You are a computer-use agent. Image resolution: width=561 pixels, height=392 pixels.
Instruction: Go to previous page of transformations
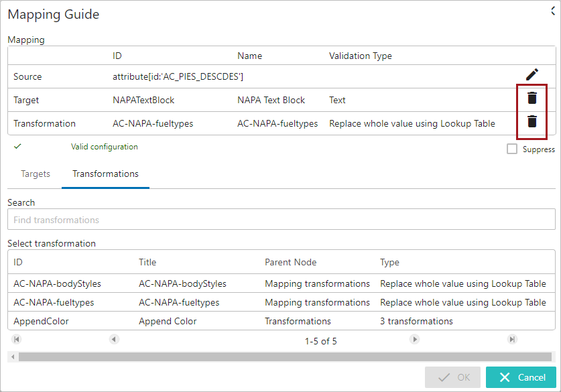pyautogui.click(x=114, y=340)
